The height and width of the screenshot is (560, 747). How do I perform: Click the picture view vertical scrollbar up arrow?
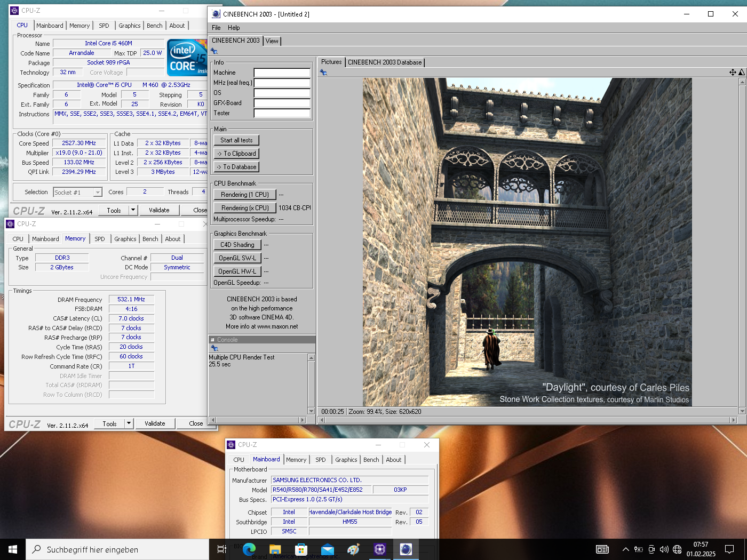(x=742, y=82)
